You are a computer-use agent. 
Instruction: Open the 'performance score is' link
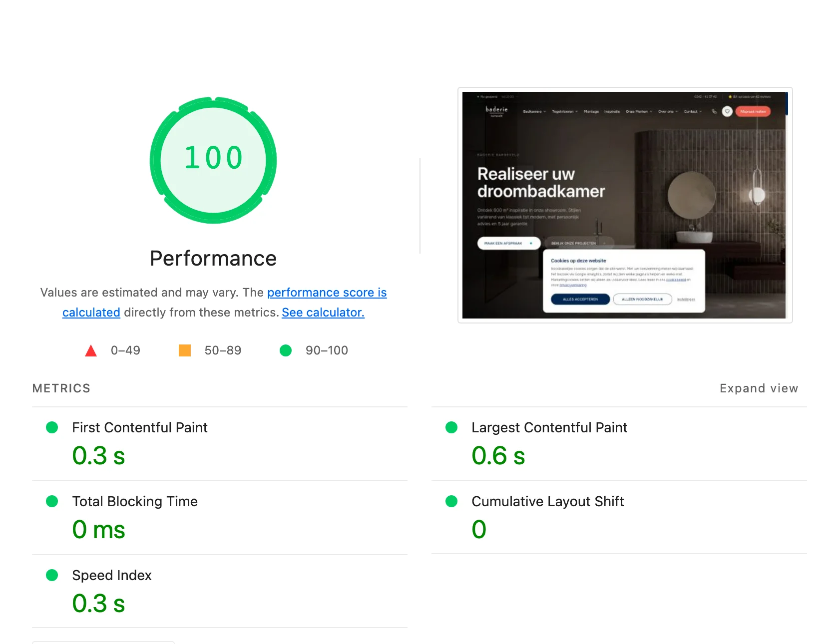click(x=327, y=293)
